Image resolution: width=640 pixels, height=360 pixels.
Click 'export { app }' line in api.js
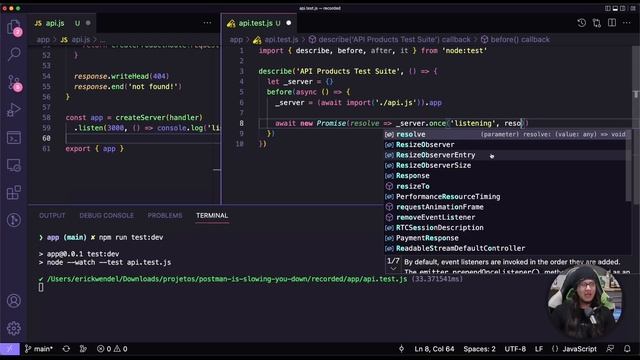95,149
